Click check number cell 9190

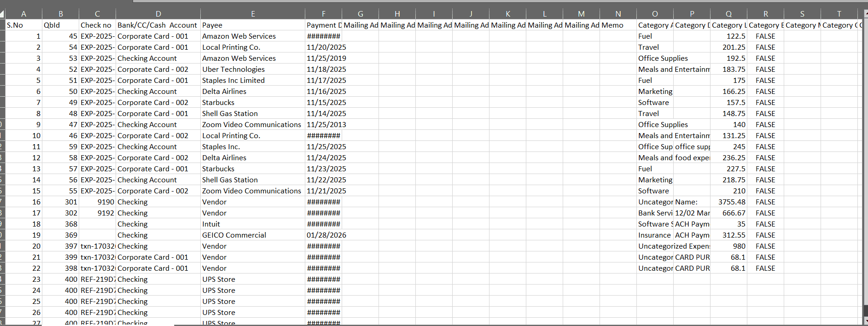(97, 202)
